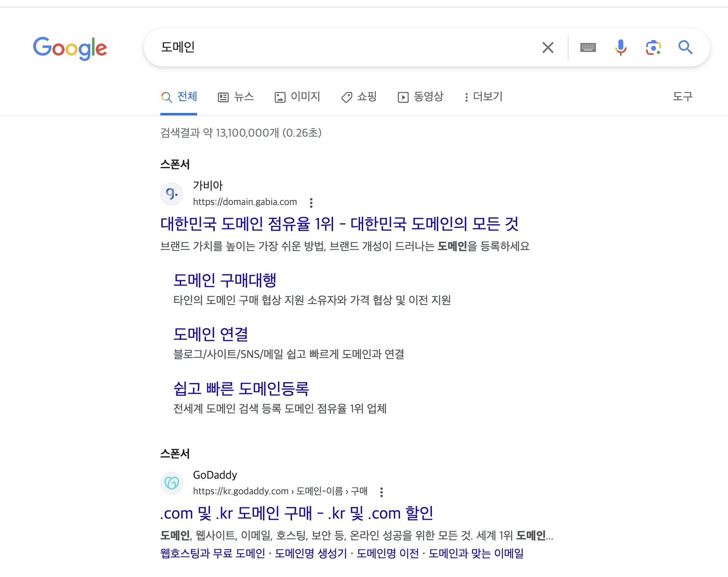The image size is (728, 577).
Task: Start voice search with microphone icon
Action: (620, 47)
